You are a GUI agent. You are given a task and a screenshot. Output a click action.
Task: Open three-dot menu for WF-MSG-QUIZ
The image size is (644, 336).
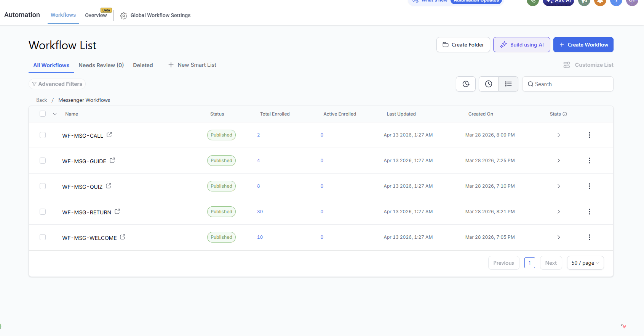(590, 186)
